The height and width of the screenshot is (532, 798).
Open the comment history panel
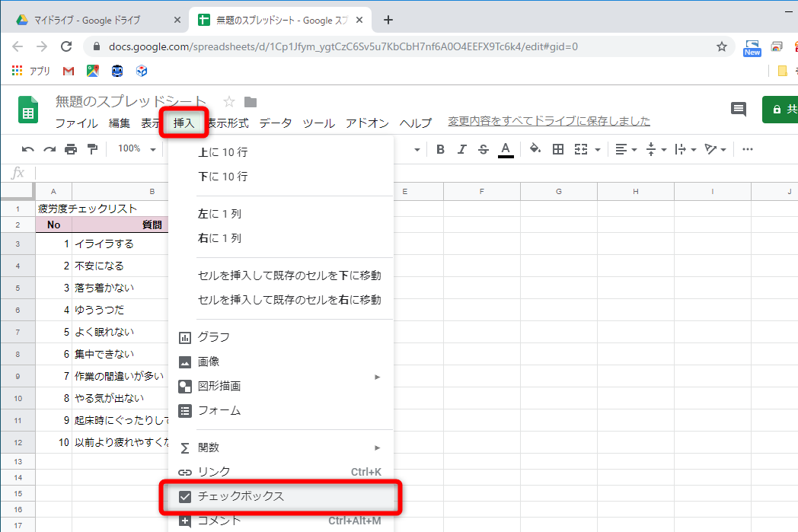[x=738, y=110]
